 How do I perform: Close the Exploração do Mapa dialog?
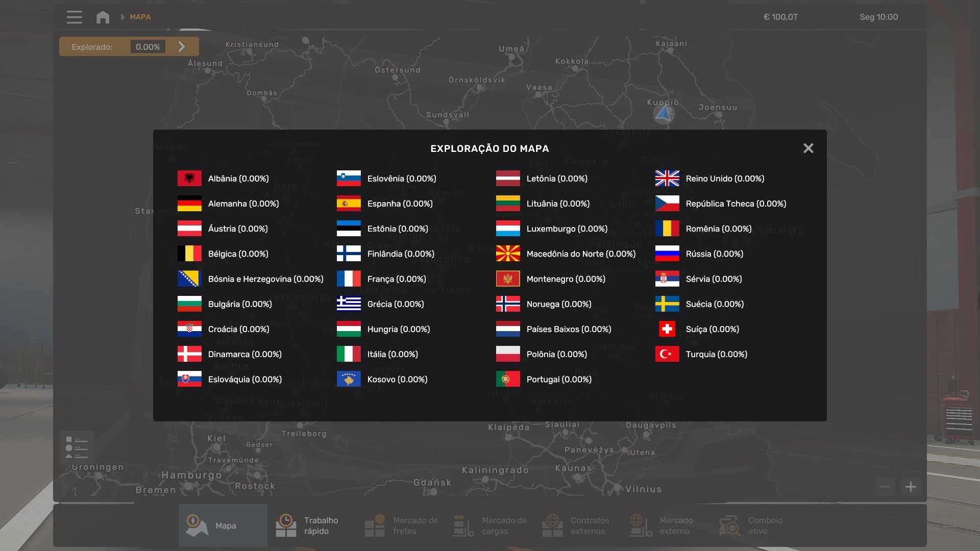coord(808,148)
